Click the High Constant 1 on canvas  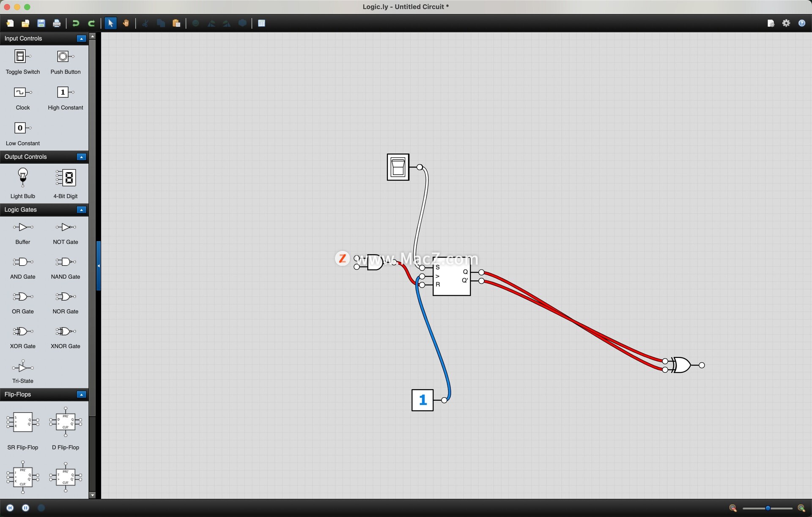422,400
